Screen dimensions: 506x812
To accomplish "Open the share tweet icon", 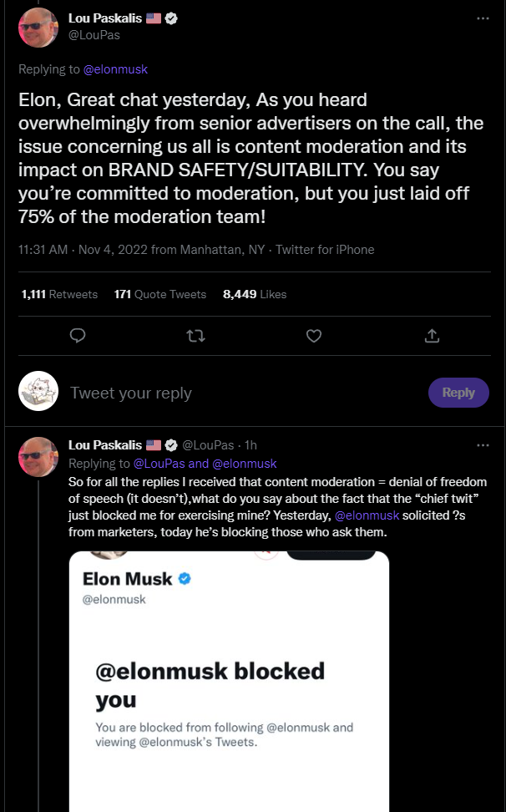I will (432, 336).
